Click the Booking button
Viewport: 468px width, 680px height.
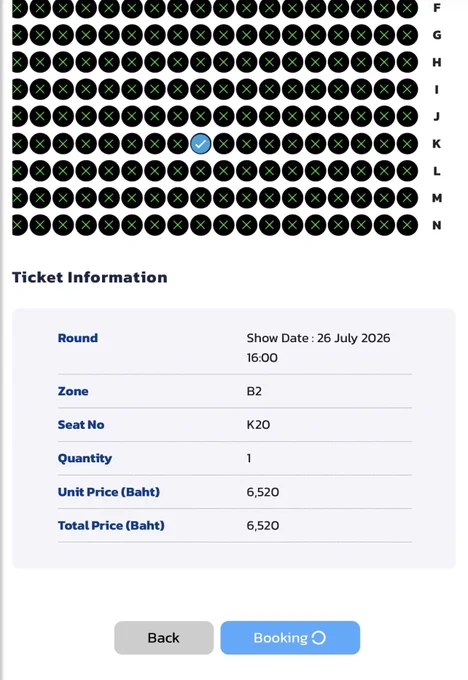[x=290, y=638]
